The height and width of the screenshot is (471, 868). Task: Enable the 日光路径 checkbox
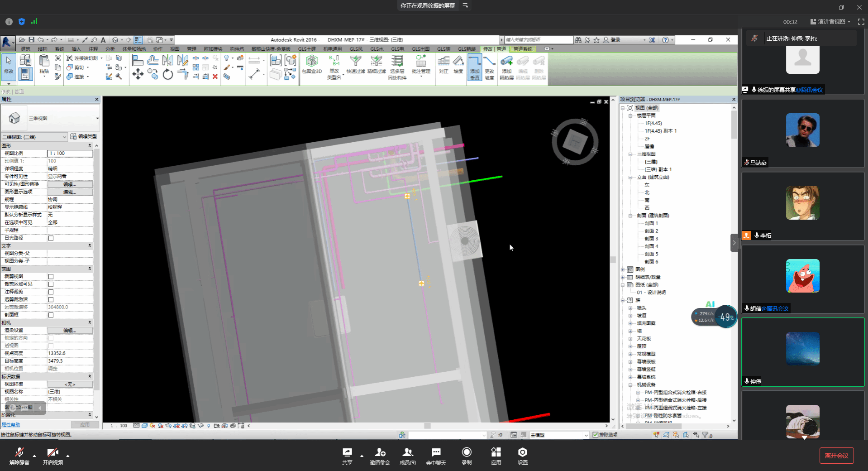[51, 238]
